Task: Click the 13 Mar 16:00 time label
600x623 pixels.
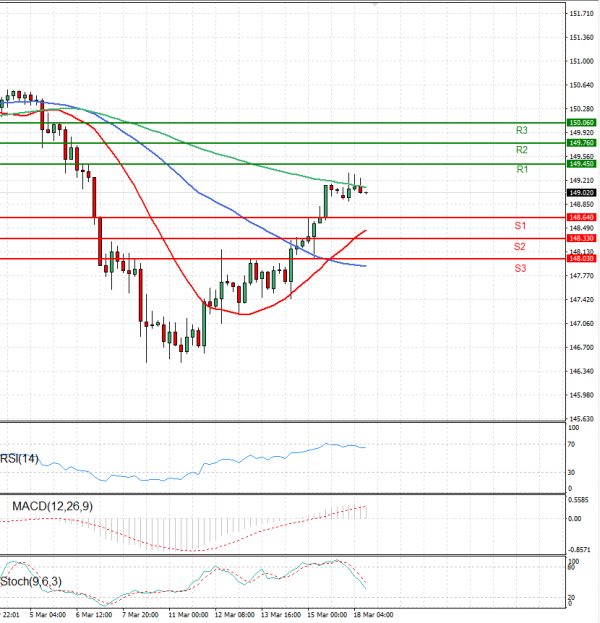Action: (x=281, y=615)
